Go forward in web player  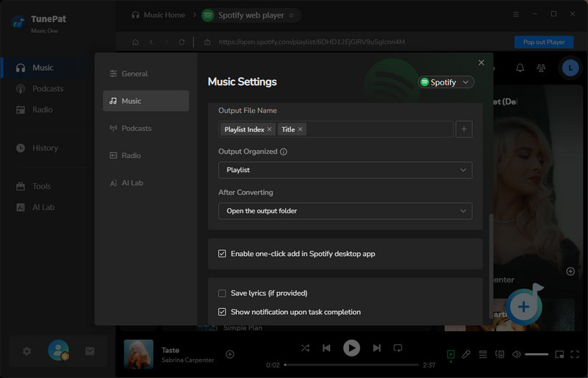pos(167,42)
